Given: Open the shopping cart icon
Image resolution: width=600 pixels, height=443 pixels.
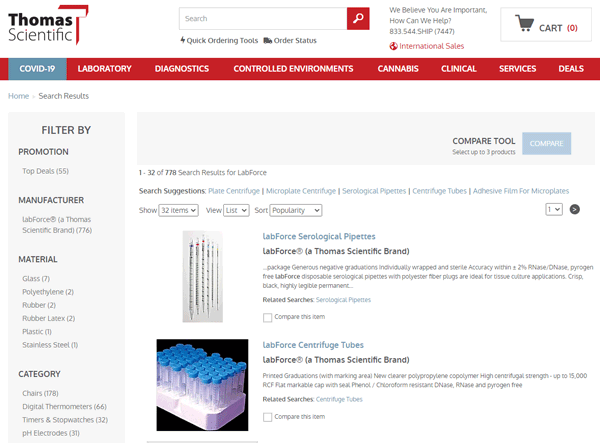Looking at the screenshot, I should pos(524,23).
